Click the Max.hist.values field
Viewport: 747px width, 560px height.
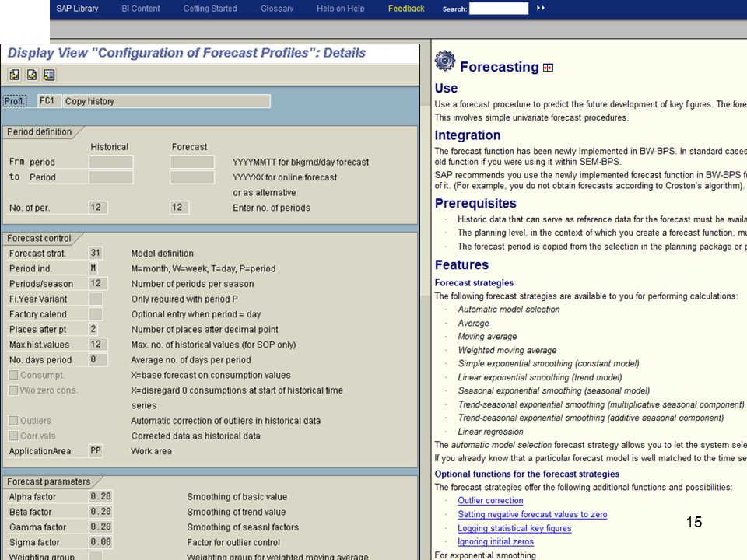pos(98,345)
